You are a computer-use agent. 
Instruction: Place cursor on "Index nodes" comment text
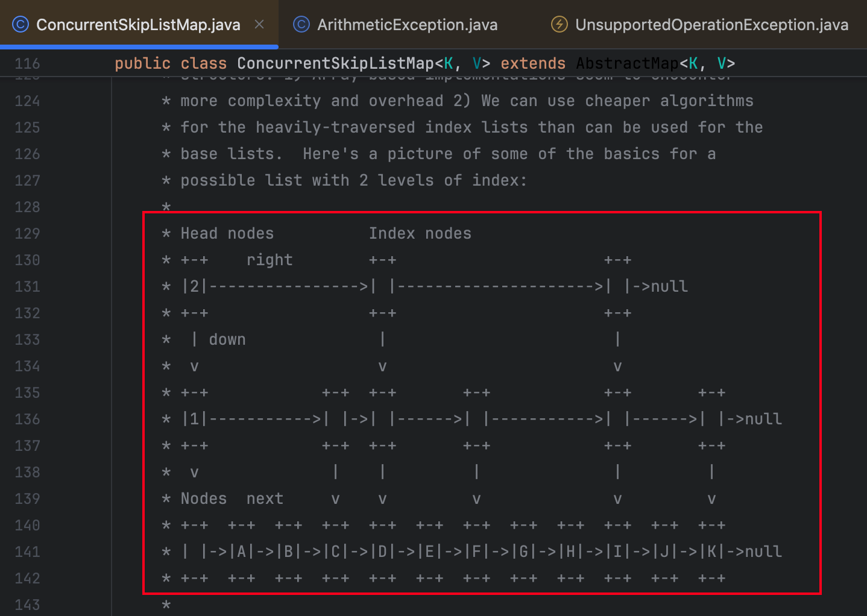[420, 233]
